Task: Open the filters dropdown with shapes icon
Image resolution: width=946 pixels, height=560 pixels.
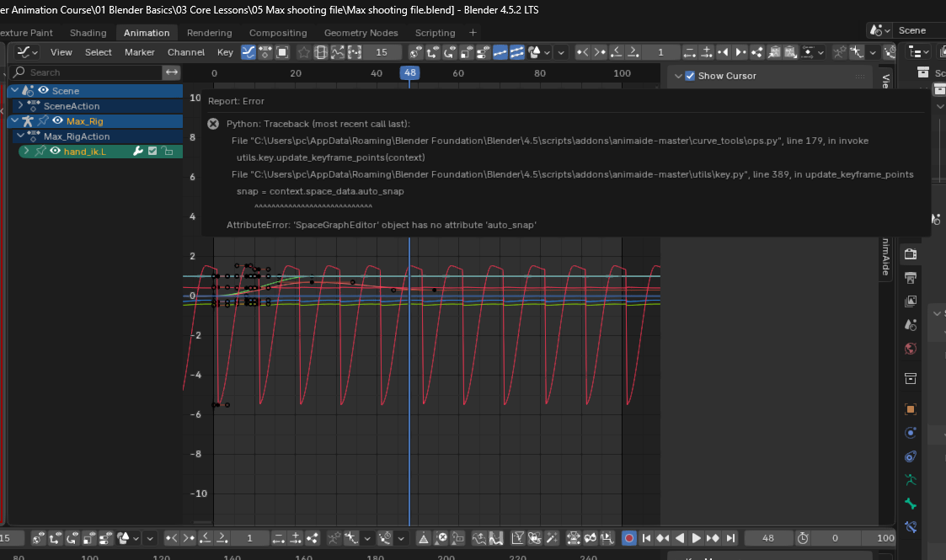Action: tap(539, 52)
